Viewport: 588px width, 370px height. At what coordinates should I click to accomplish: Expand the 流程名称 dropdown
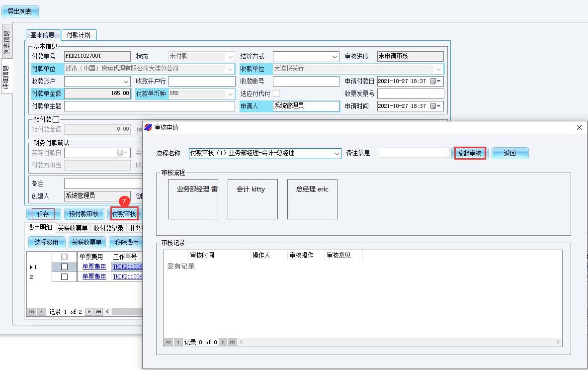point(337,154)
